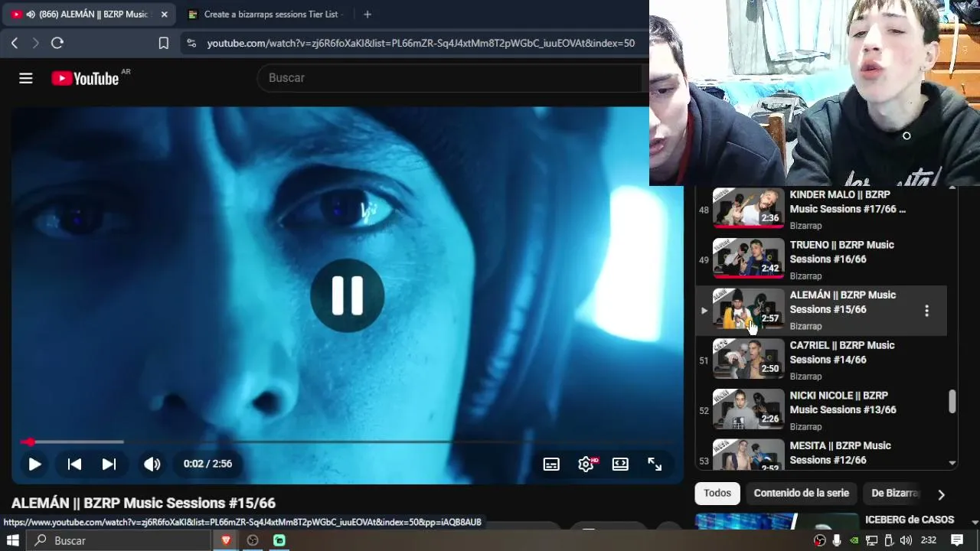Skip to the previous video in playlist
Screen dimensions: 980x551
74,464
